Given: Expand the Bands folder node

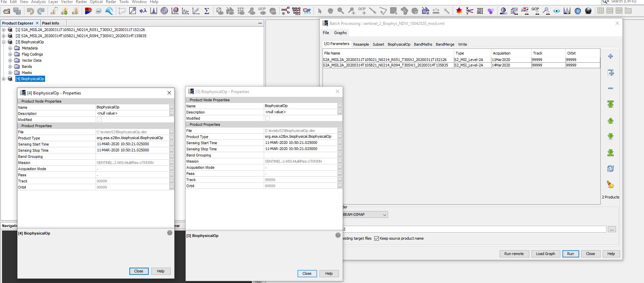Looking at the screenshot, I should click(10, 66).
